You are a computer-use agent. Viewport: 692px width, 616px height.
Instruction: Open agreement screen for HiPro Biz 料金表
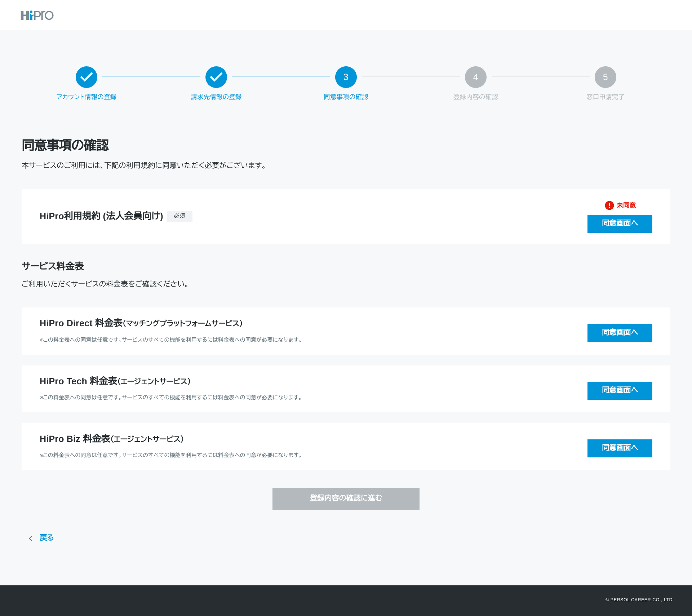pyautogui.click(x=620, y=448)
